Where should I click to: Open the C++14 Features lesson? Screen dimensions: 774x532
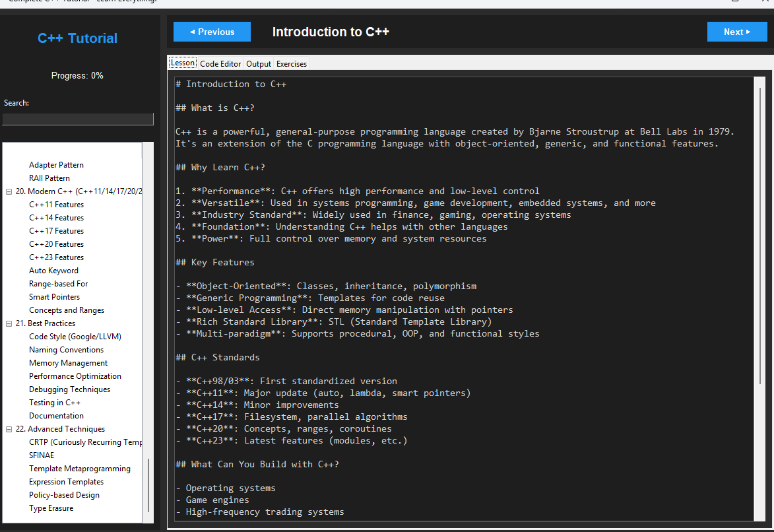coord(56,217)
